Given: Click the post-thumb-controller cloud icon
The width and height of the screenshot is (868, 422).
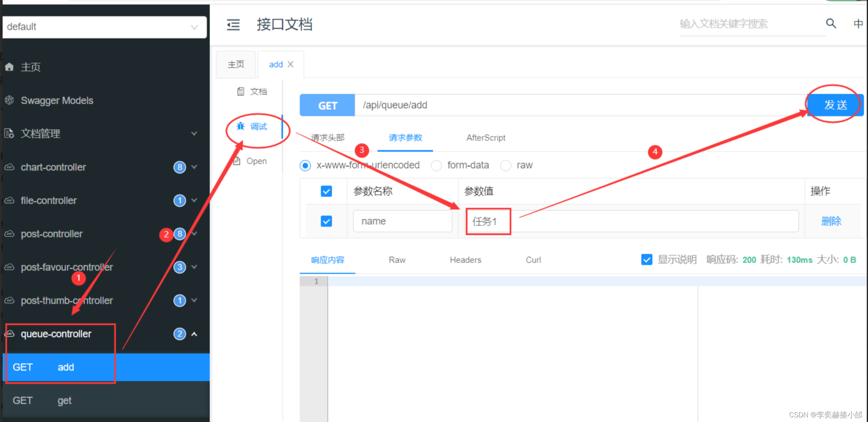Looking at the screenshot, I should (x=9, y=300).
